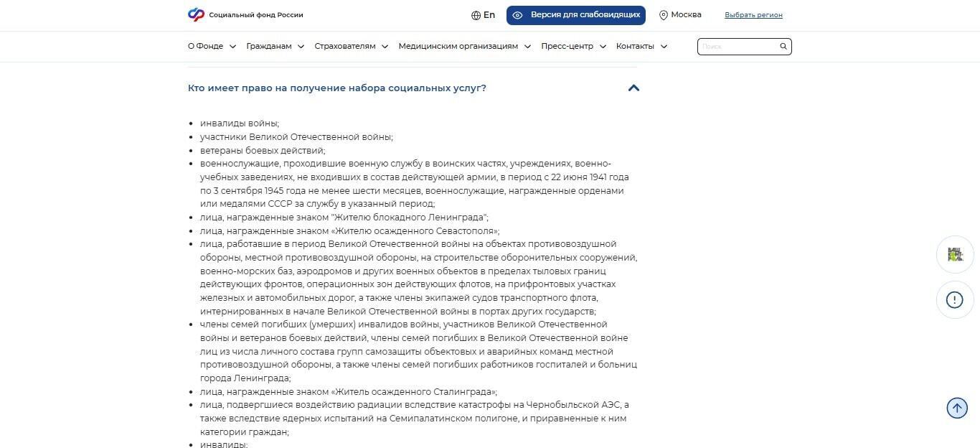Screen dimensions: 980x448
Task: Switch language via globe En icon
Action: pos(483,15)
